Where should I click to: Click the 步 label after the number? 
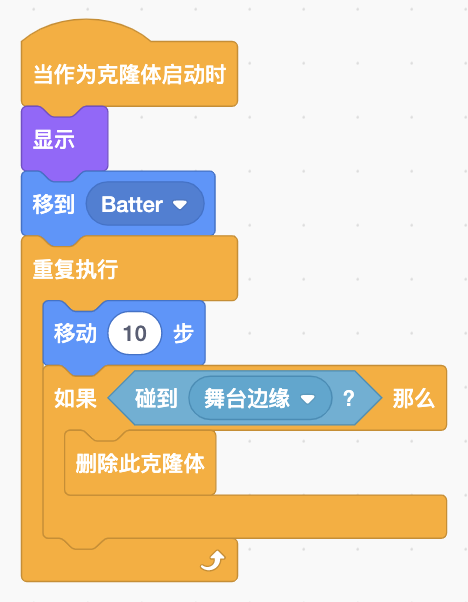coord(183,333)
